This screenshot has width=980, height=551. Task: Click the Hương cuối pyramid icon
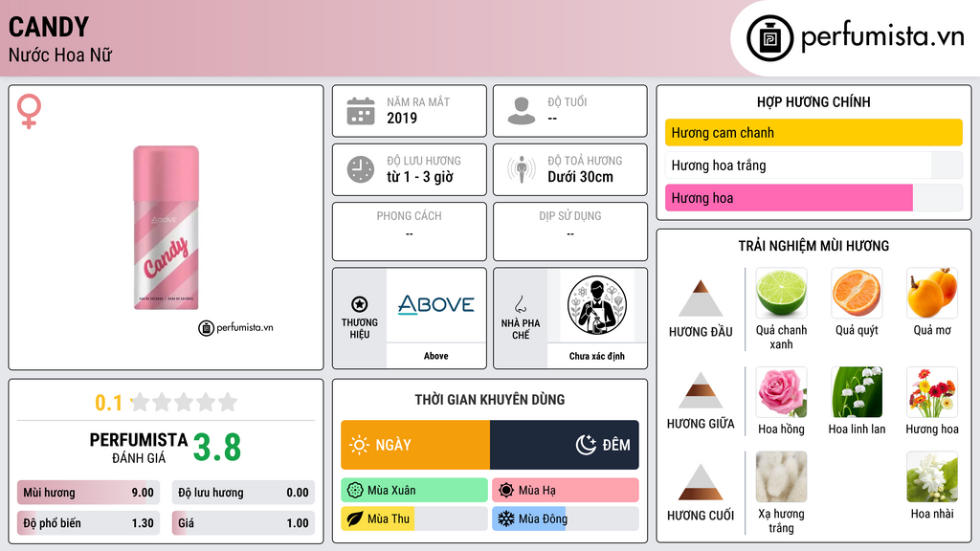coord(701,482)
